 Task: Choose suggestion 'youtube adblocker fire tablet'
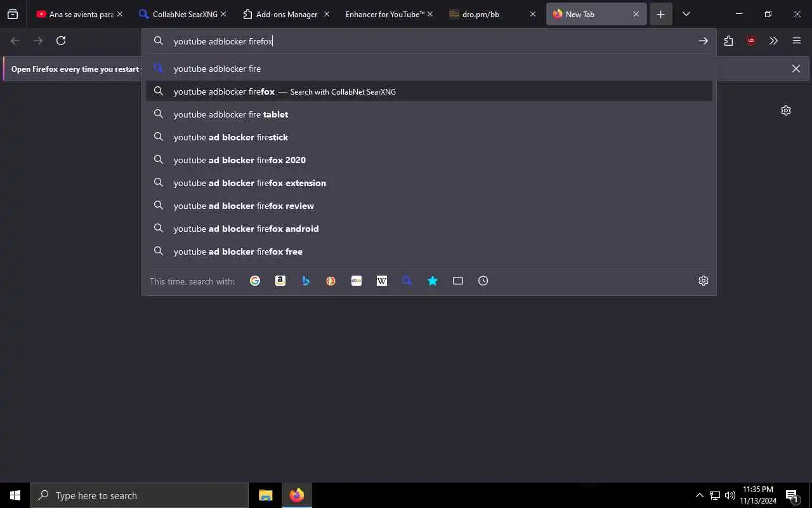click(429, 114)
